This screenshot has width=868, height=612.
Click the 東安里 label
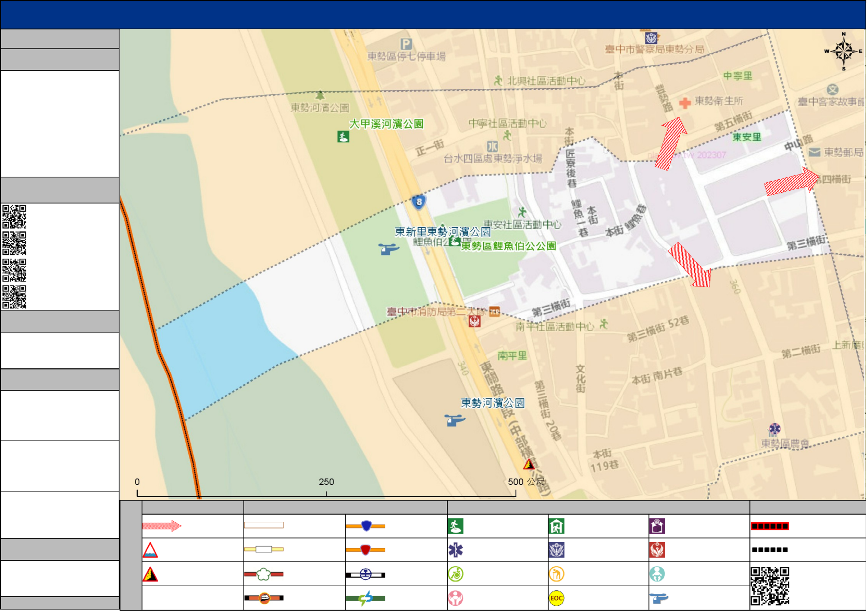[x=747, y=137]
